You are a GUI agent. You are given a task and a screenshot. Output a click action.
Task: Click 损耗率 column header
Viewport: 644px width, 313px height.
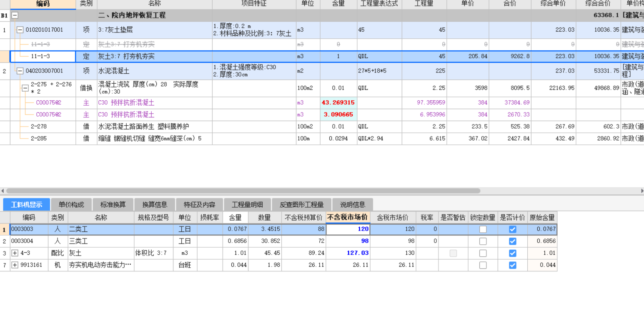pos(210,217)
